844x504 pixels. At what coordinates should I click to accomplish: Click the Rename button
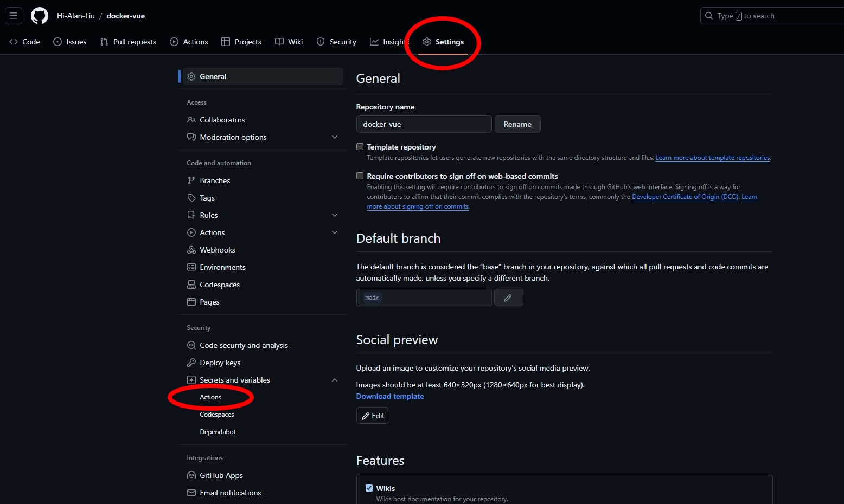pyautogui.click(x=517, y=124)
